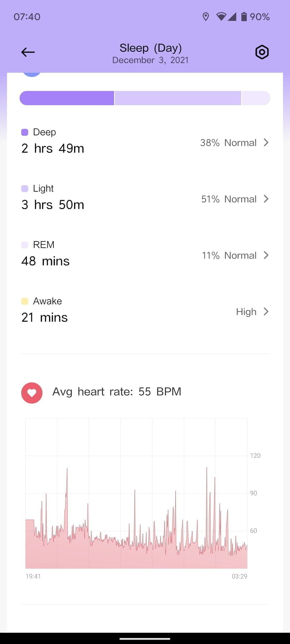Tap the Wi-Fi signal icon
The image size is (290, 644).
click(221, 17)
